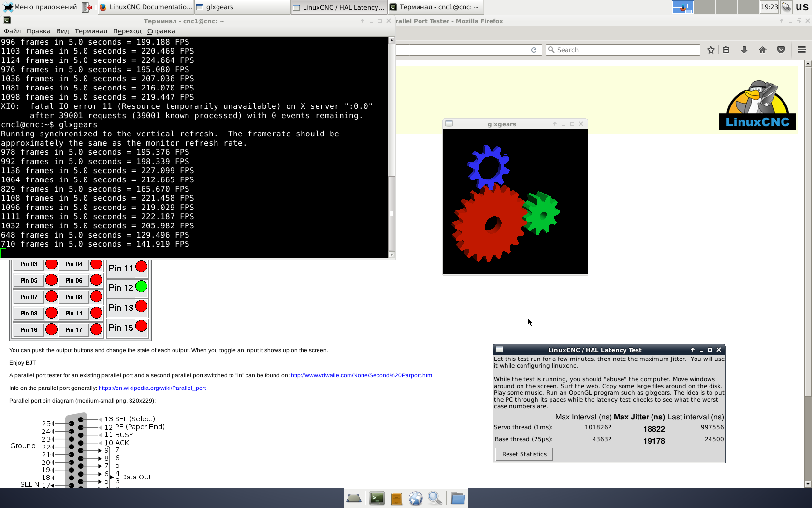Click the Base thread Max Jitter value 19178
This screenshot has height=508, width=812.
tap(654, 441)
